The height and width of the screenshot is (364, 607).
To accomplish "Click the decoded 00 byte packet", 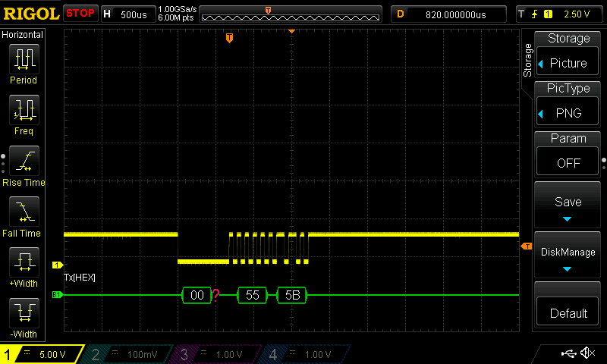I will (197, 295).
